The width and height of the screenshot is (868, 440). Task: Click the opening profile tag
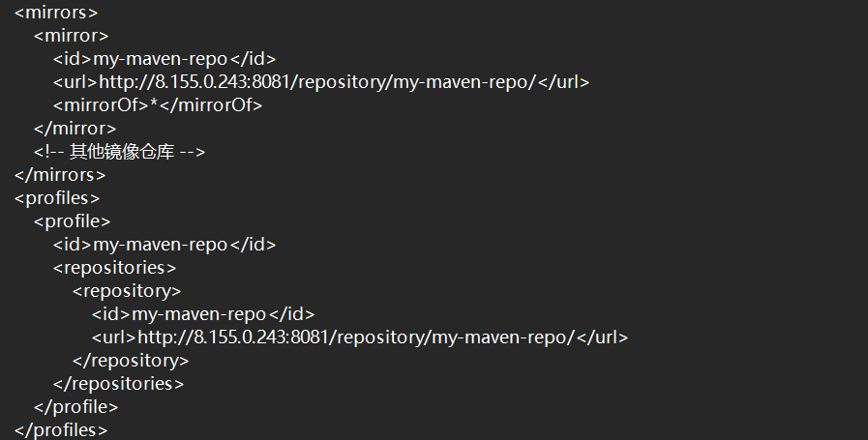pyautogui.click(x=72, y=221)
